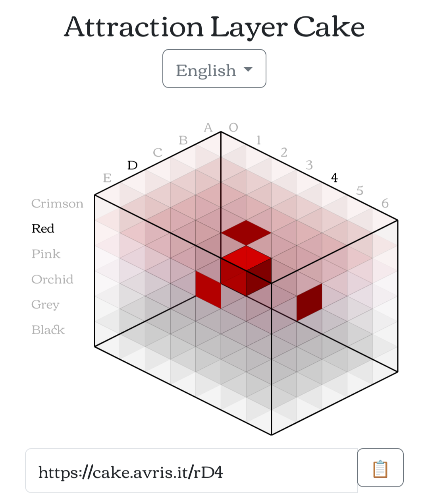
Task: Pick row 2 on the axis
Action: [x=284, y=153]
